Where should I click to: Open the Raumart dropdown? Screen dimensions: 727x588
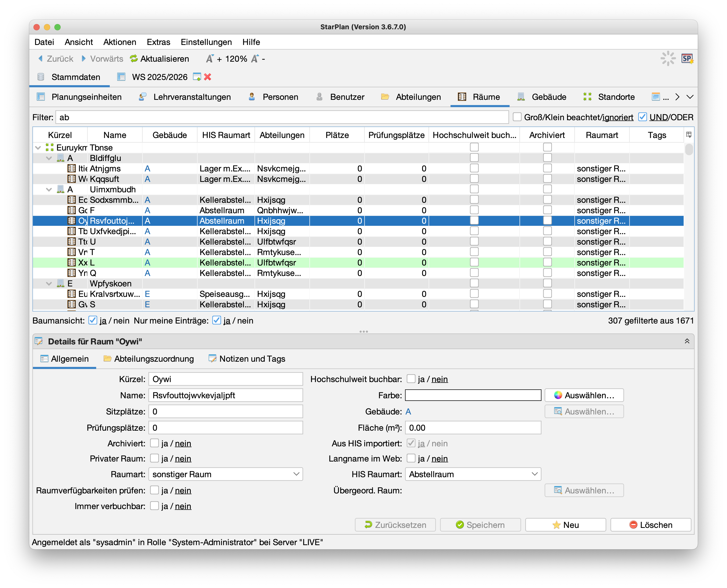[x=226, y=474]
